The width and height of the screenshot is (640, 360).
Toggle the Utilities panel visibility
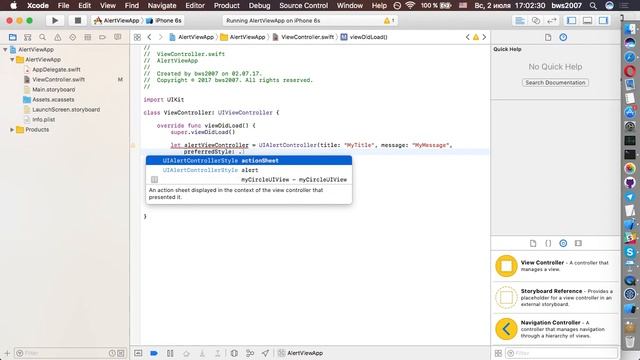pos(603,20)
